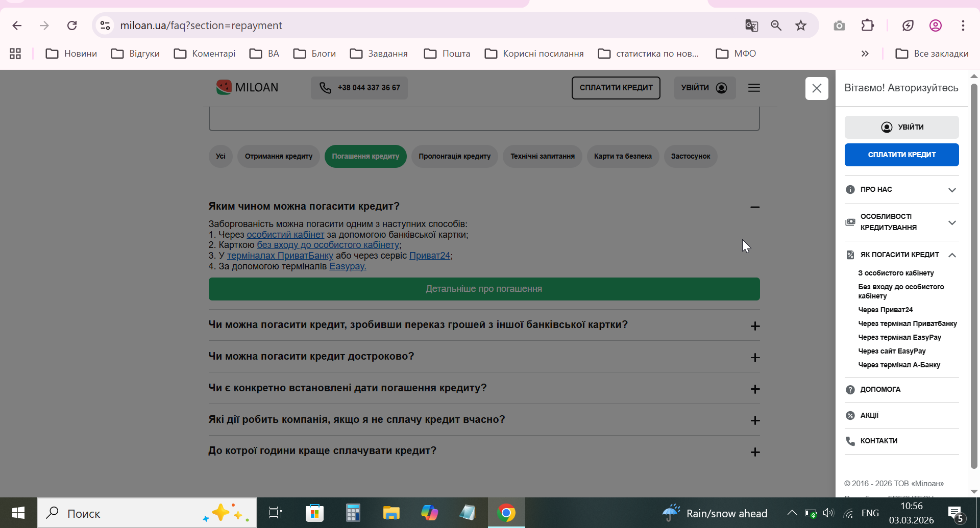
Task: Open the apps grid icon in bookmarks bar
Action: 15,54
